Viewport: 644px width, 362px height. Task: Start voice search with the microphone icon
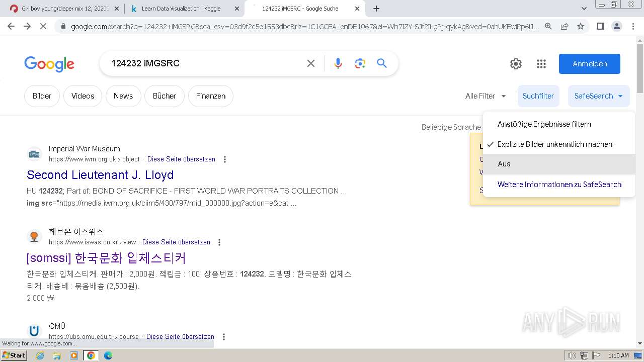point(338,63)
